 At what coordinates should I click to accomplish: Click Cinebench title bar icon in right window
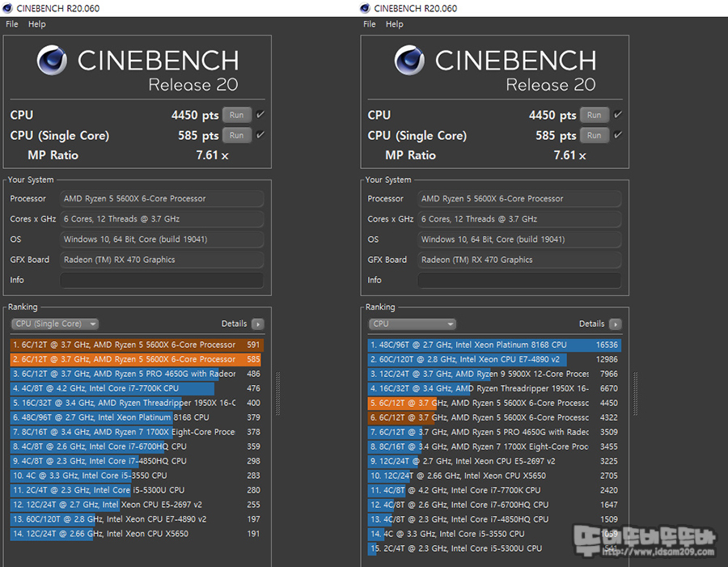coord(365,8)
